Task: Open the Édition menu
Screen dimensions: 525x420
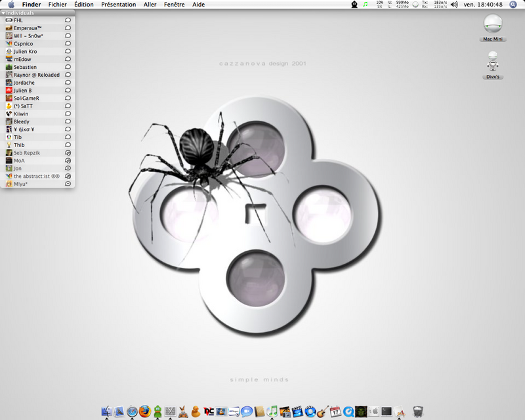Action: coord(84,5)
